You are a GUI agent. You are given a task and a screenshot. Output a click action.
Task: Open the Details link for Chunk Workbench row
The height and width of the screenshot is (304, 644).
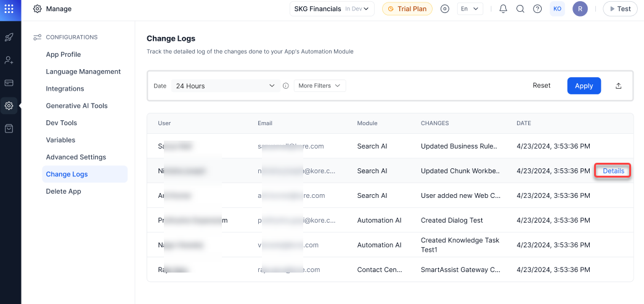pyautogui.click(x=613, y=171)
